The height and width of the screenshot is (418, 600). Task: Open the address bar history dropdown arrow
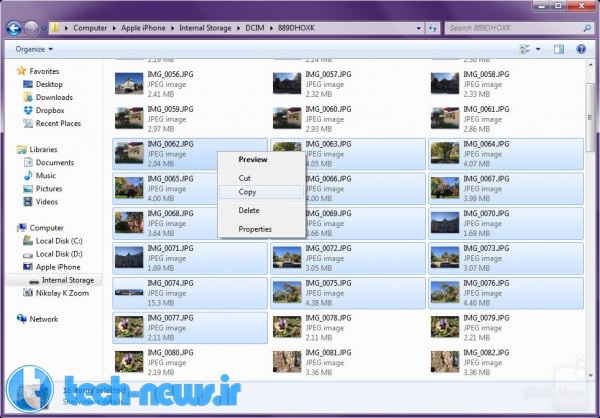click(418, 28)
